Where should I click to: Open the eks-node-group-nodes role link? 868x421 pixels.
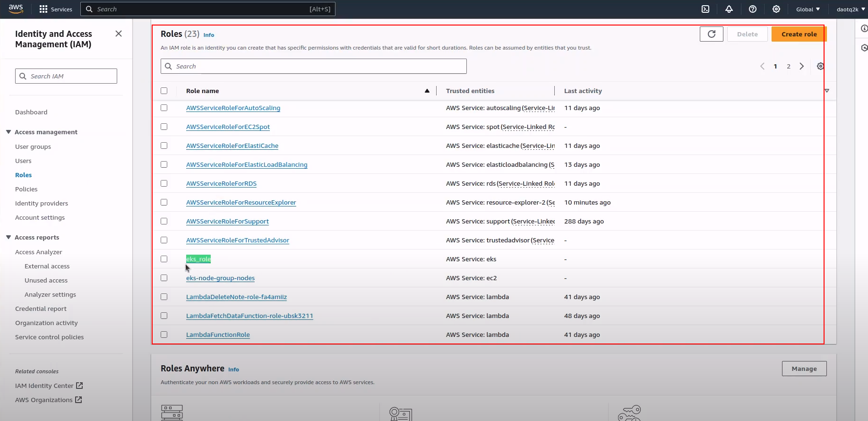coord(220,278)
